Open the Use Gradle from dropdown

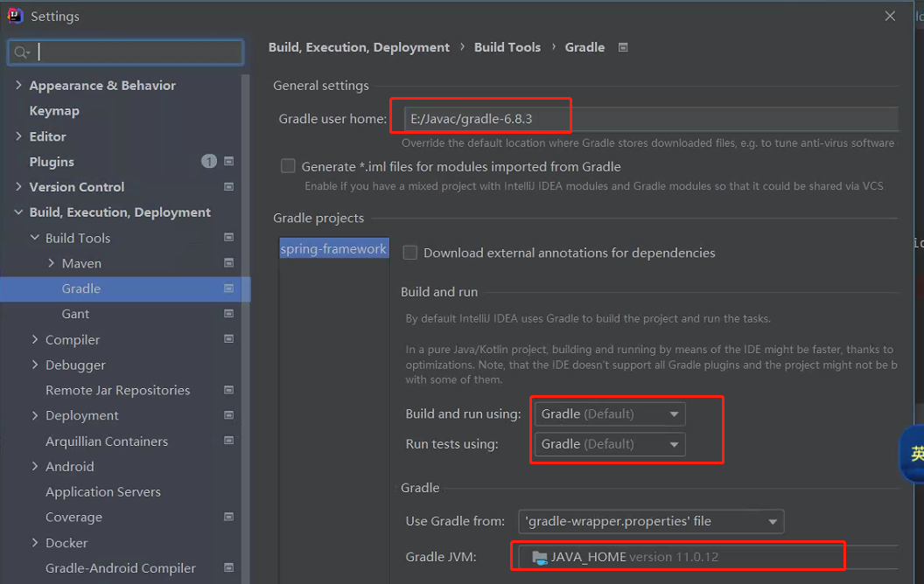651,521
